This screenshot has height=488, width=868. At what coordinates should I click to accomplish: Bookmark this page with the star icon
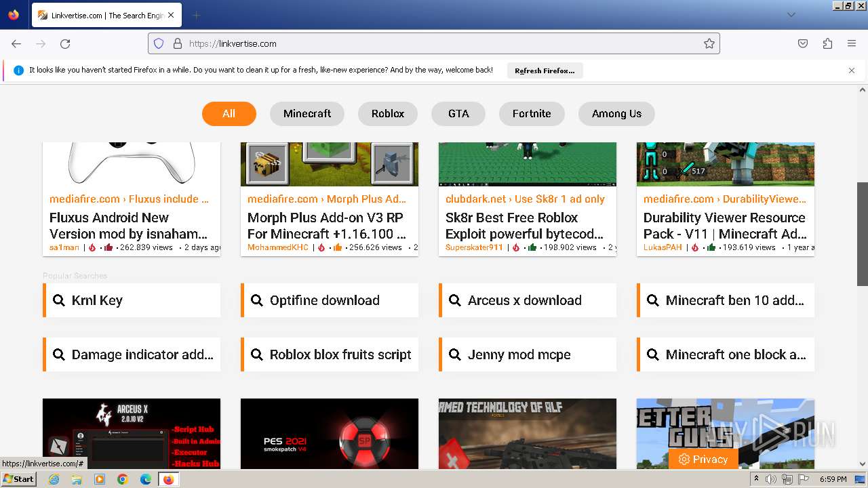(x=709, y=43)
